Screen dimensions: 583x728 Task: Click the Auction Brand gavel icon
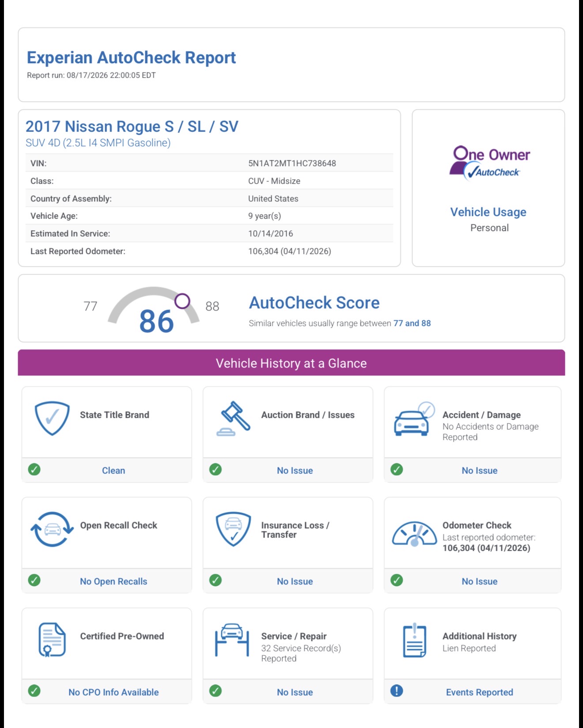(233, 418)
